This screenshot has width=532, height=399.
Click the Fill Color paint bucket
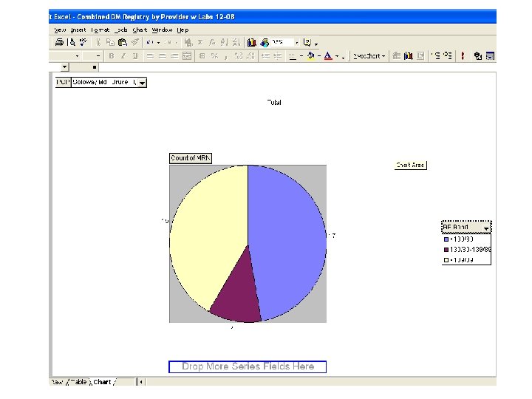pos(310,56)
